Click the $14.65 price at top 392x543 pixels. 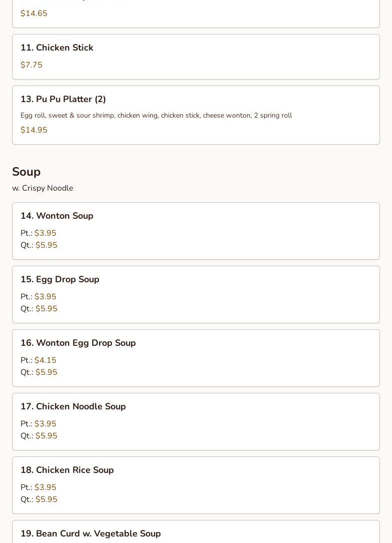tap(34, 14)
